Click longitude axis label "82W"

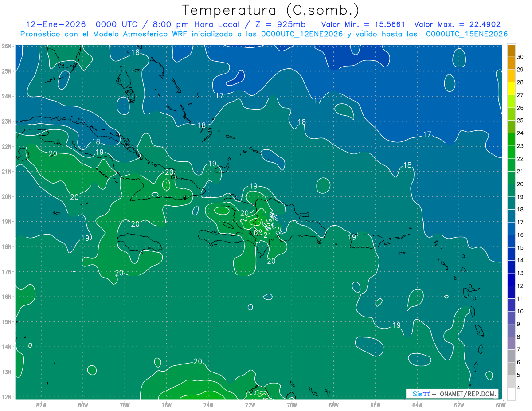pyautogui.click(x=41, y=404)
